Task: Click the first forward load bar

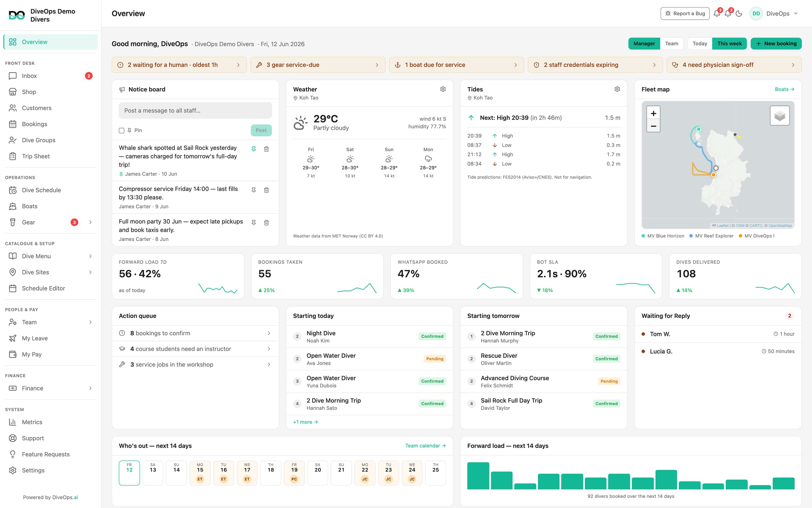Action: [x=478, y=476]
